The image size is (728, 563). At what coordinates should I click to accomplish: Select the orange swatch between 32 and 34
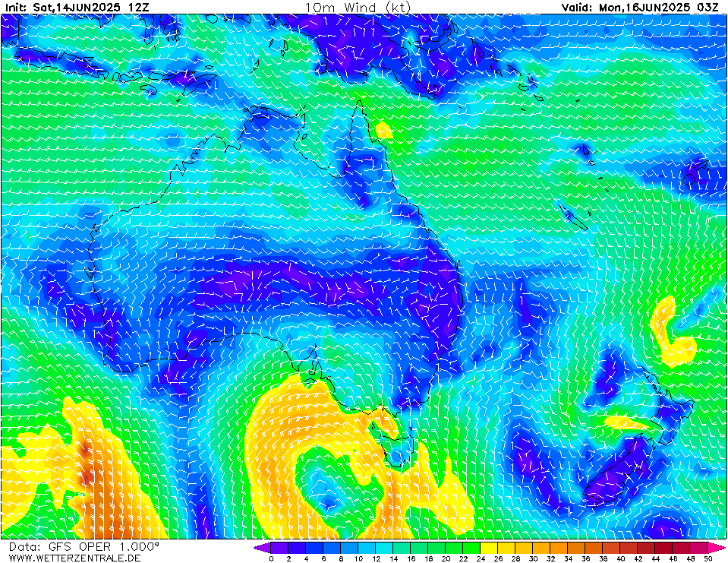click(x=559, y=548)
